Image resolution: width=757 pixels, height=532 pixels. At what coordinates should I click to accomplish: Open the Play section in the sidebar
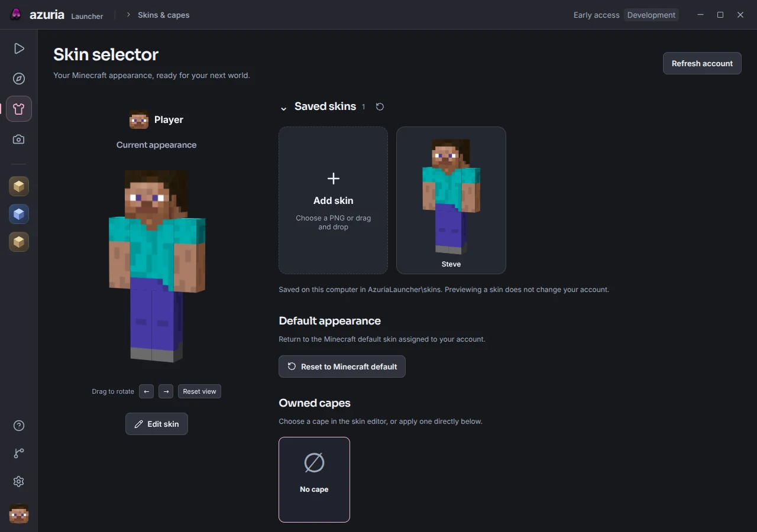[x=19, y=48]
